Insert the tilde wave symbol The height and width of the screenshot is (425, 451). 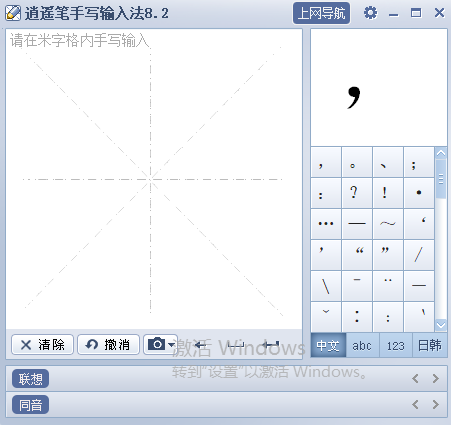(388, 224)
